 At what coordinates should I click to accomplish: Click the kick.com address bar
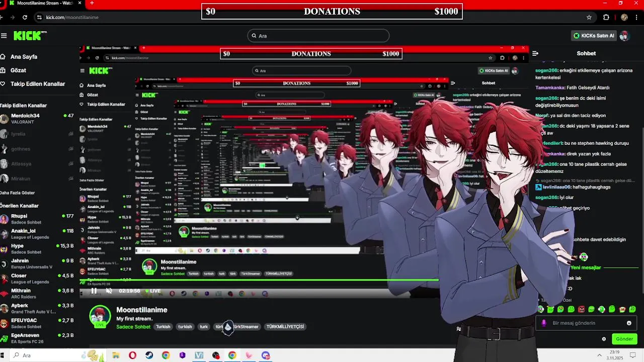314,17
